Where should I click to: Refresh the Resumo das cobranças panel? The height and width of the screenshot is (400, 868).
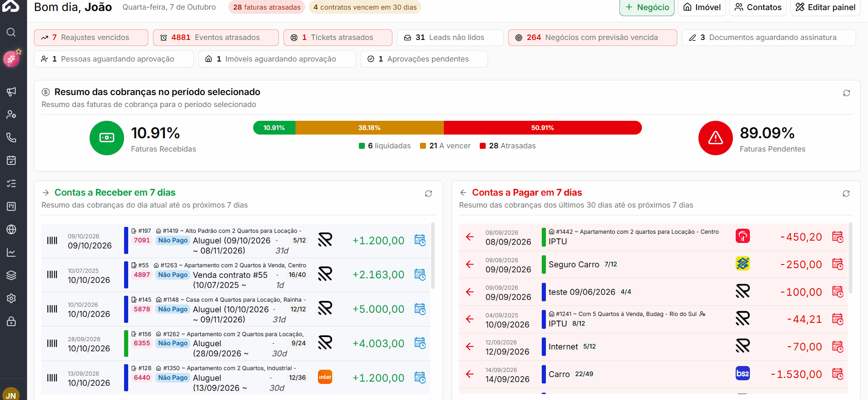click(x=846, y=93)
